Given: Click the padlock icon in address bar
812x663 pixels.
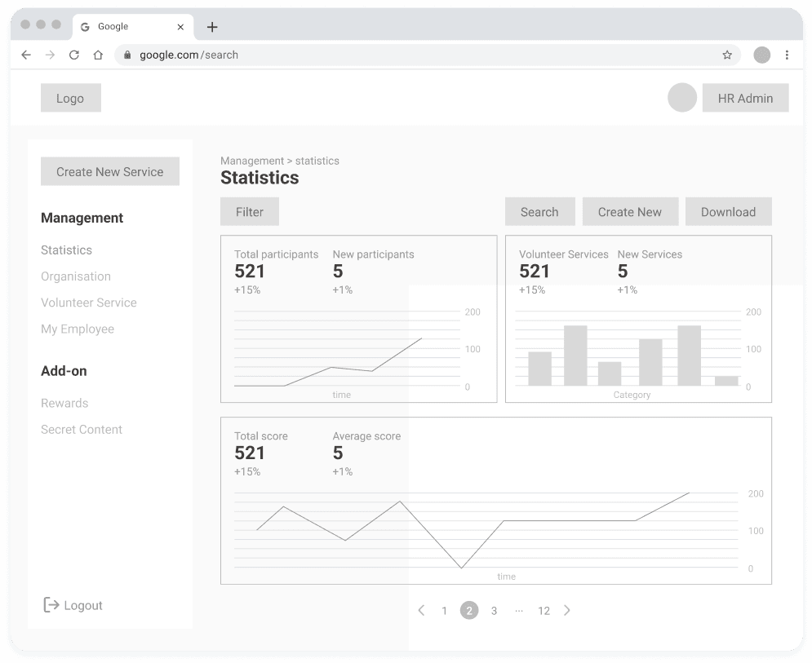Looking at the screenshot, I should 127,55.
